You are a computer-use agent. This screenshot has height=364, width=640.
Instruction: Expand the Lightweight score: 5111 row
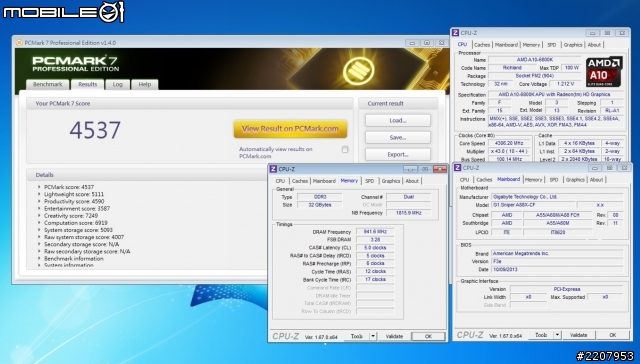pos(39,194)
